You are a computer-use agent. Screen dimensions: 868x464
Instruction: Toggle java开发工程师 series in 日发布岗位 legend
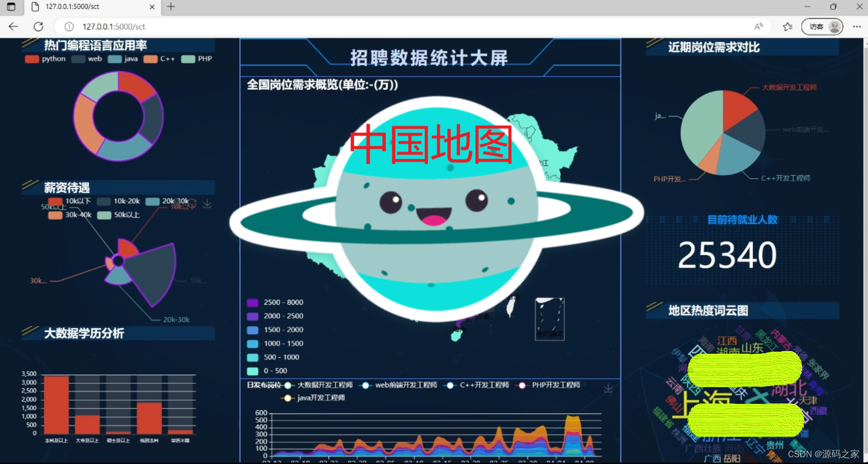[x=313, y=398]
